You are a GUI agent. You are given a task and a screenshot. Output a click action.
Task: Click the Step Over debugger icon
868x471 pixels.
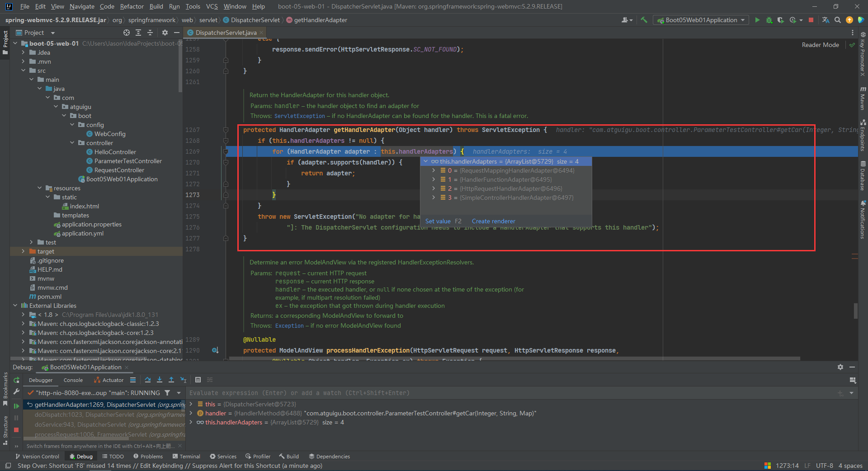click(x=148, y=380)
